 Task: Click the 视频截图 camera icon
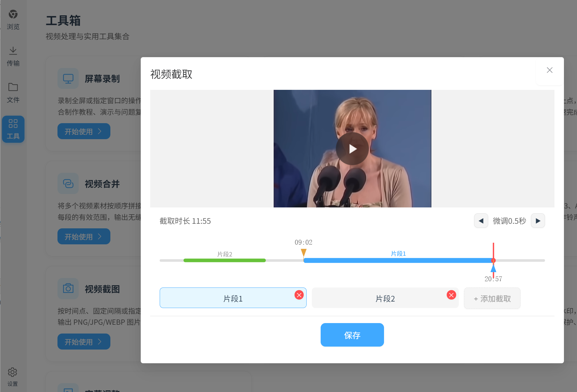coord(68,289)
